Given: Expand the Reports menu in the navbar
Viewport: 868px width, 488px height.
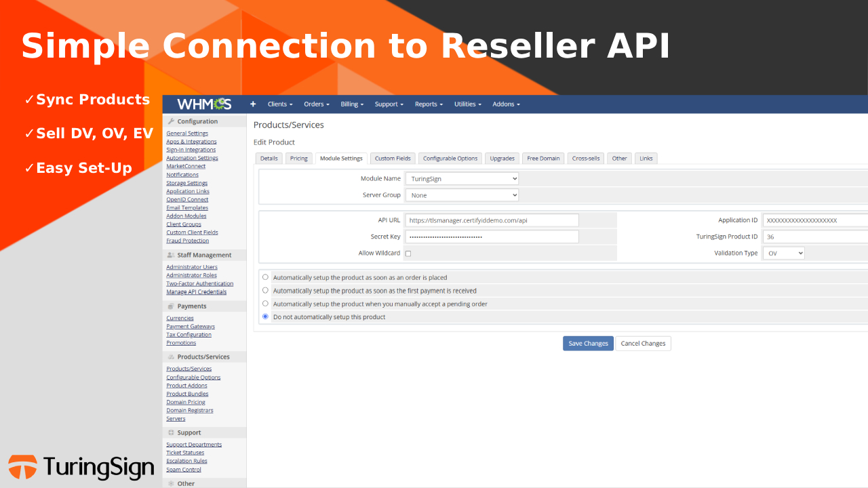Looking at the screenshot, I should click(x=429, y=104).
